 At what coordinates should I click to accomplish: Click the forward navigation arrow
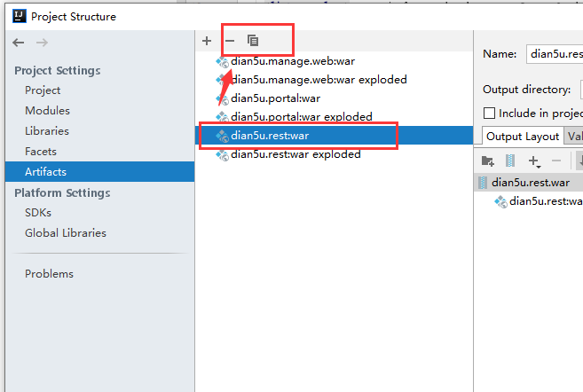tap(42, 43)
